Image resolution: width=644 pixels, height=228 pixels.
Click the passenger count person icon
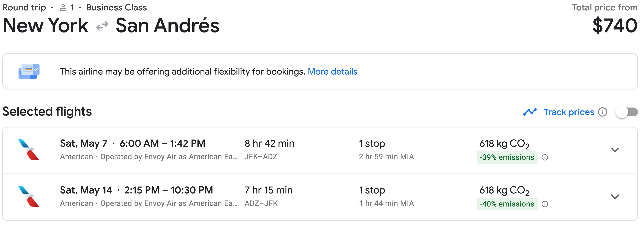(63, 8)
